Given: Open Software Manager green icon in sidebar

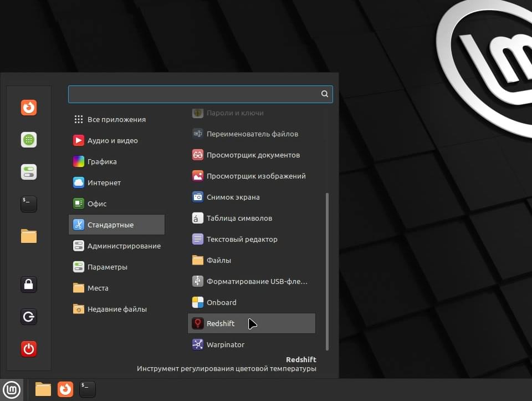Looking at the screenshot, I should pyautogui.click(x=29, y=140).
